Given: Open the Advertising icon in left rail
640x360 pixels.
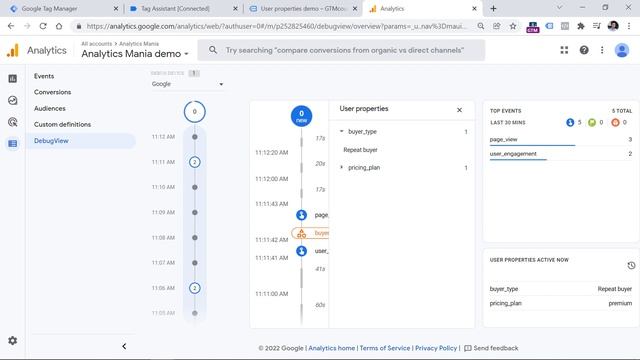Looking at the screenshot, I should (x=13, y=122).
